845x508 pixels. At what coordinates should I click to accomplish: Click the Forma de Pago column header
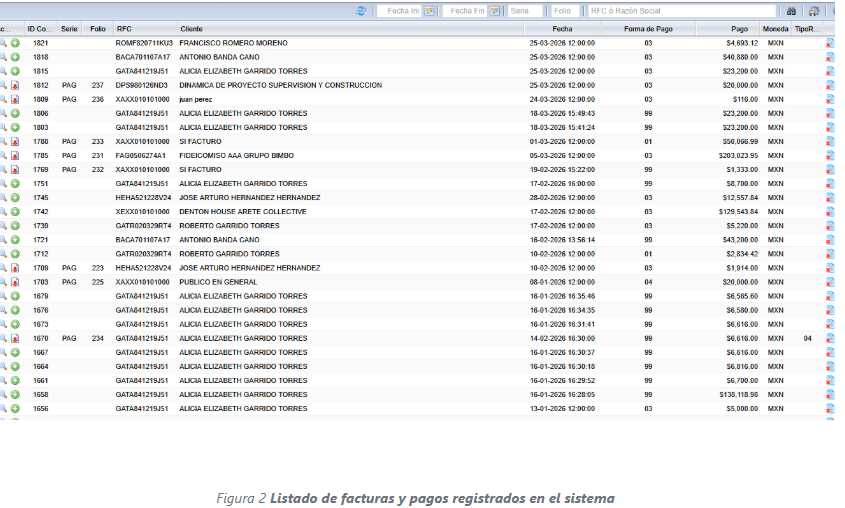[x=648, y=29]
